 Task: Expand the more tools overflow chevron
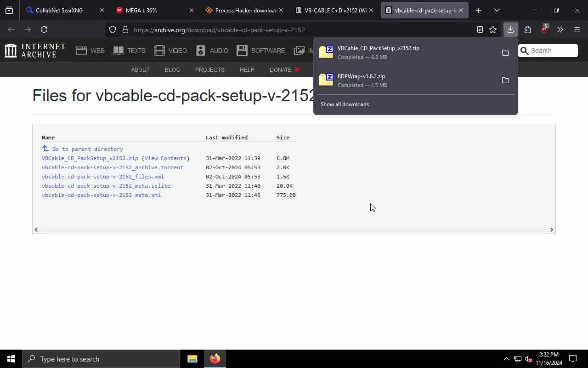pyautogui.click(x=560, y=29)
